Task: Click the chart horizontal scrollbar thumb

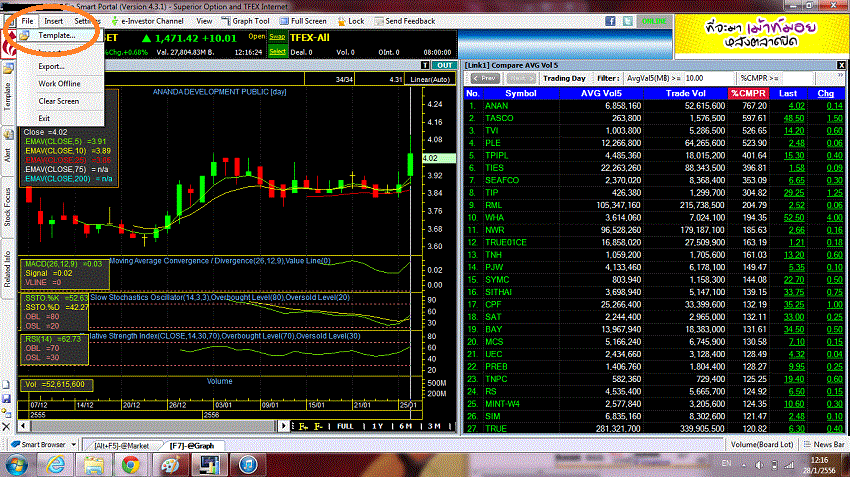Action: 153,426
